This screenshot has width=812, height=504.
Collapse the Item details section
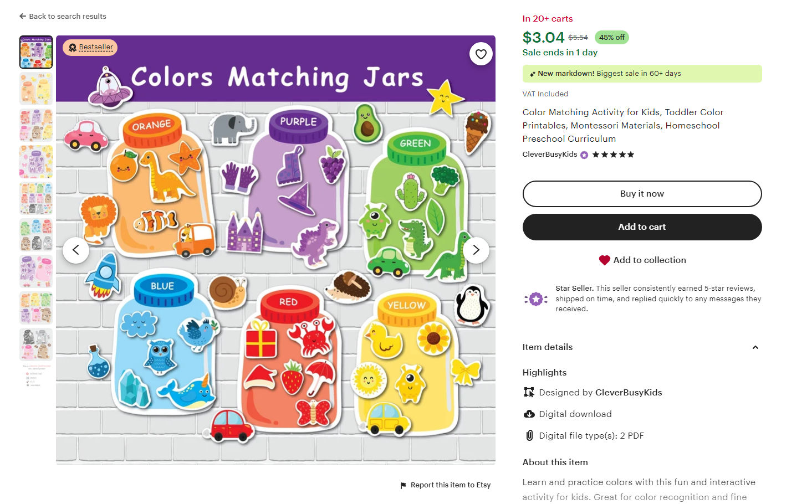click(x=755, y=347)
